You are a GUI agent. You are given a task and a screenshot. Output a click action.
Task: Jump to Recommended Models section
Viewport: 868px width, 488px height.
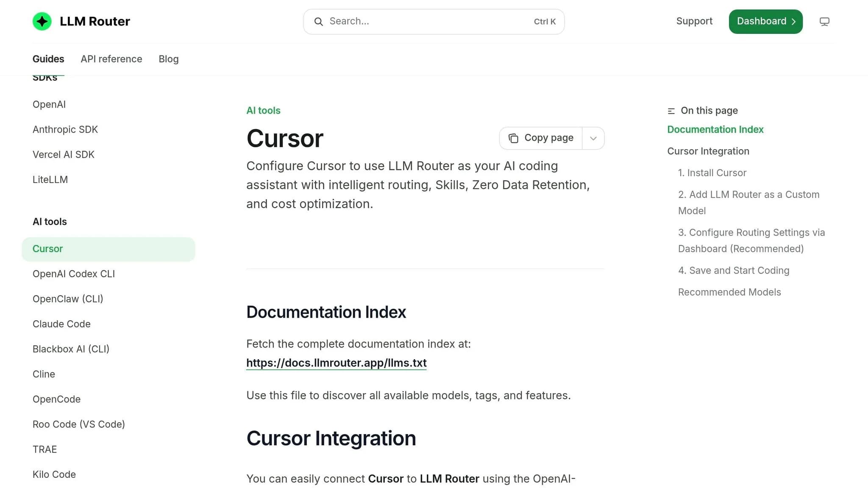pyautogui.click(x=729, y=292)
